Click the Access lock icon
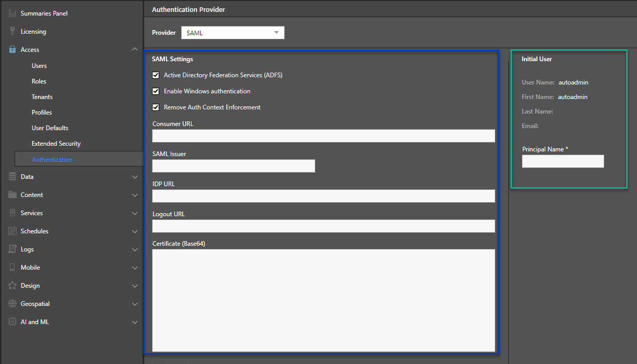Viewport: 637px width, 364px height. coord(11,49)
